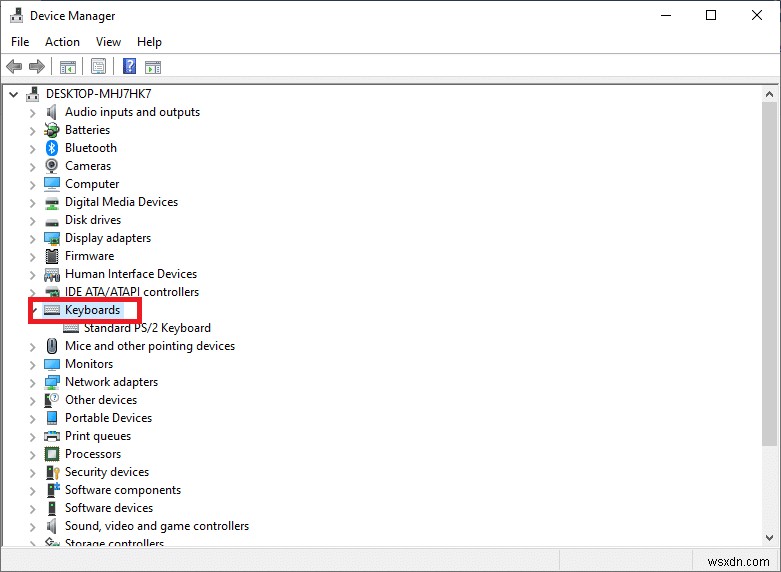Viewport: 781px width, 572px height.
Task: Click the Audio inputs and outputs speaker icon
Action: 52,112
